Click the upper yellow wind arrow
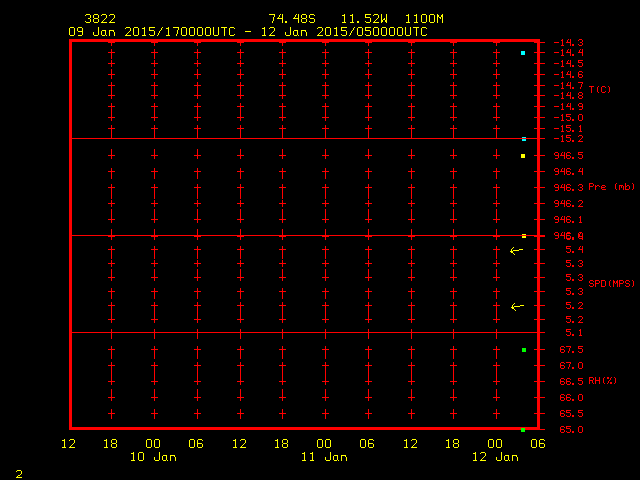640x480 pixels. (x=516, y=250)
